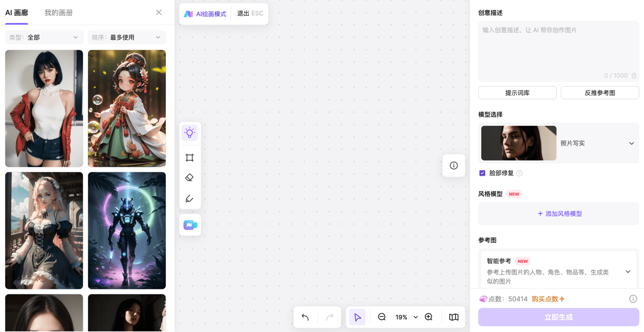This screenshot has width=644, height=332.
Task: Open the 购买点数 link
Action: coord(548,299)
